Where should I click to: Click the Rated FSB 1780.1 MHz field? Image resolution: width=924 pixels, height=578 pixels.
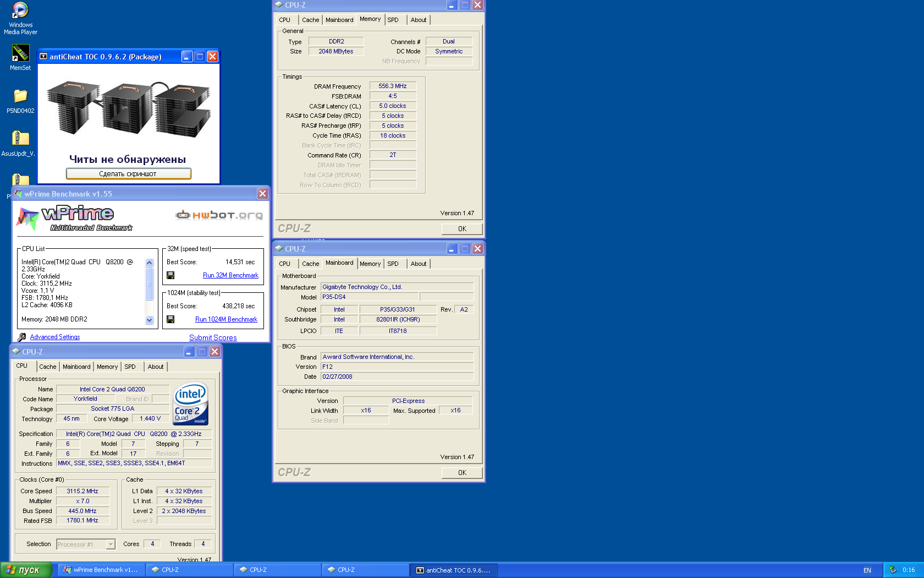(x=82, y=520)
